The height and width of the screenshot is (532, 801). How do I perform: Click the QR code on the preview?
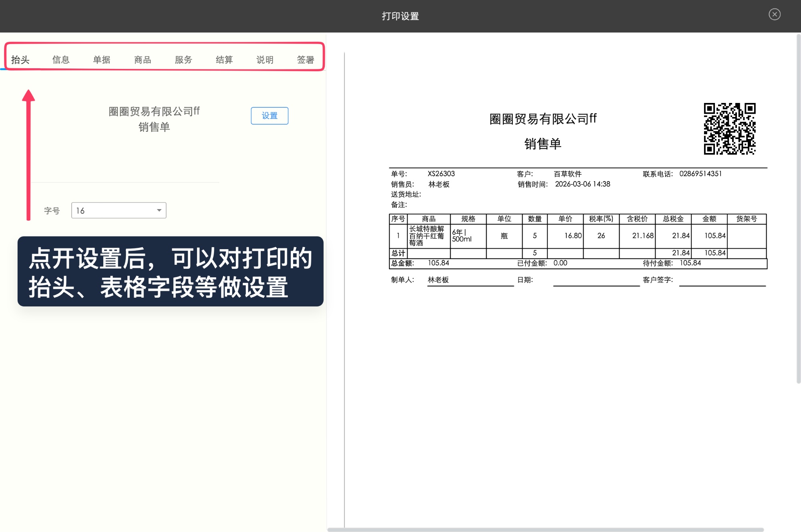(730, 129)
